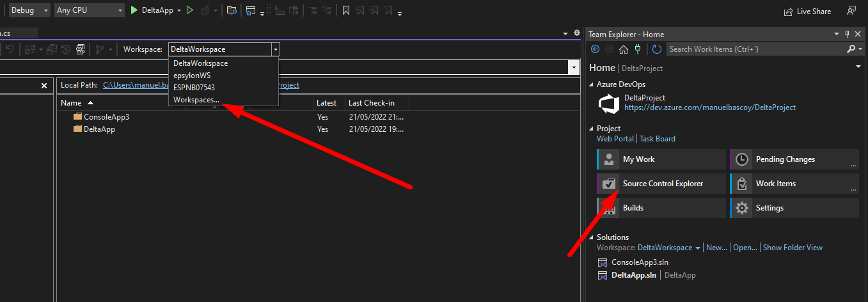Pin the Team Explorer panel
This screenshot has width=868, height=302.
pos(848,34)
